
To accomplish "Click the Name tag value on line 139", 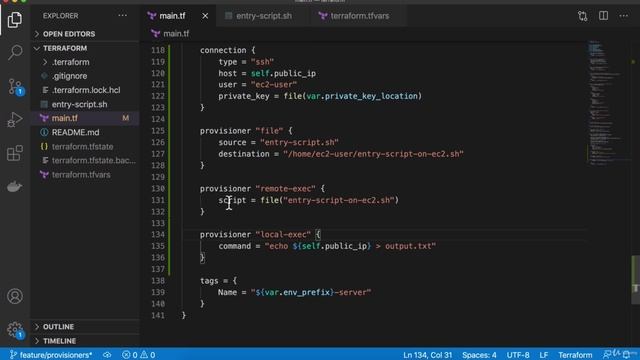I will pos(311,292).
